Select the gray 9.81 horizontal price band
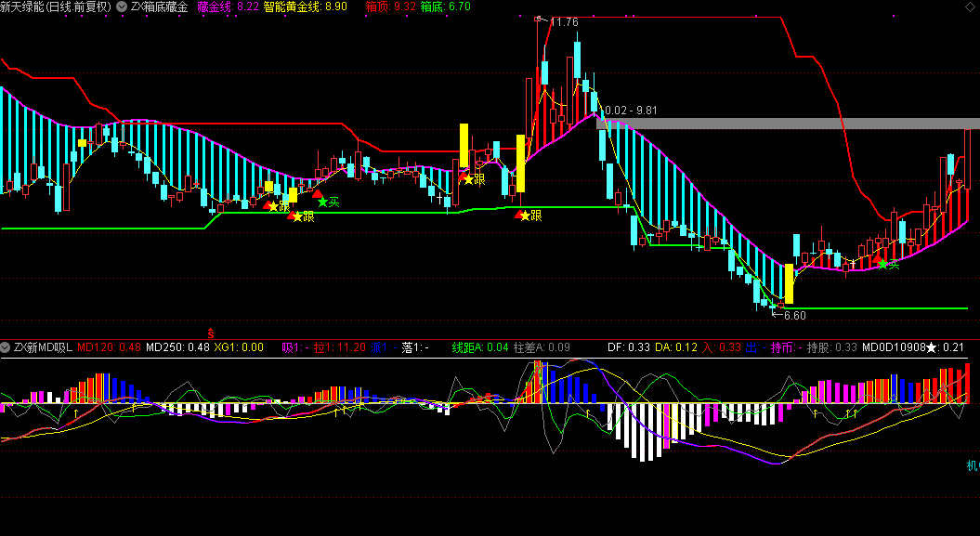This screenshot has width=980, height=536. pos(788,124)
